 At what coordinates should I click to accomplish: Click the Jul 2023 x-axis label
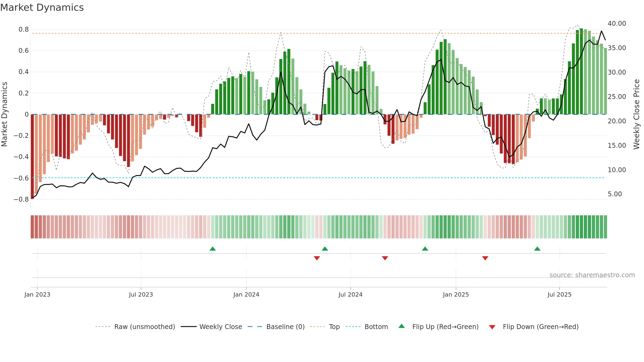click(141, 294)
